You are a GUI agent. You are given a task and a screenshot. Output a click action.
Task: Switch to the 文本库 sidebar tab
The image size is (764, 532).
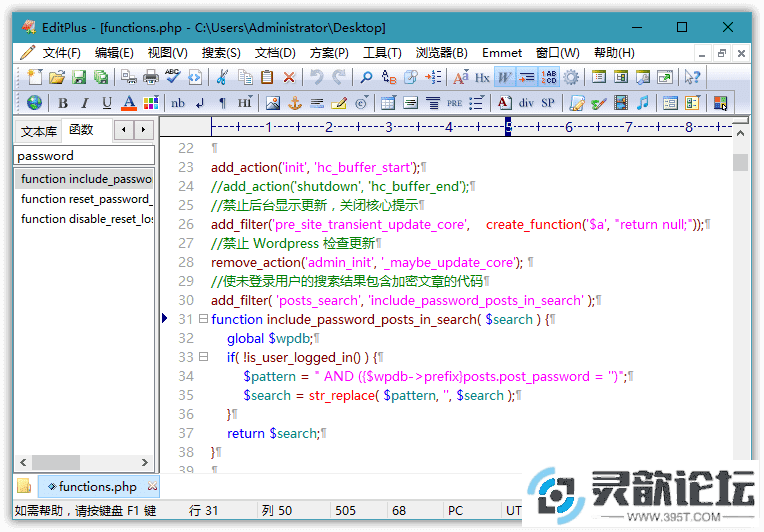[38, 131]
